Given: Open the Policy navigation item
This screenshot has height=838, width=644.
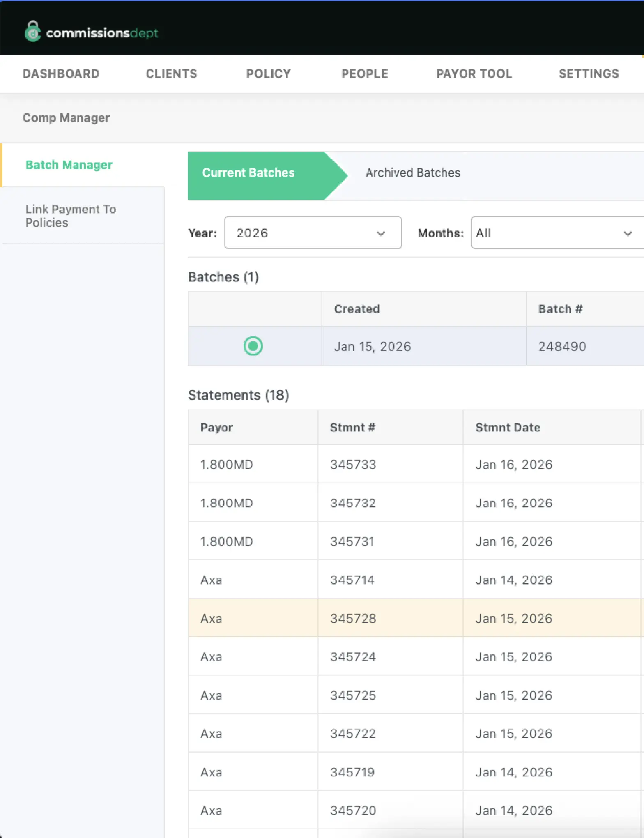Looking at the screenshot, I should pyautogui.click(x=268, y=74).
